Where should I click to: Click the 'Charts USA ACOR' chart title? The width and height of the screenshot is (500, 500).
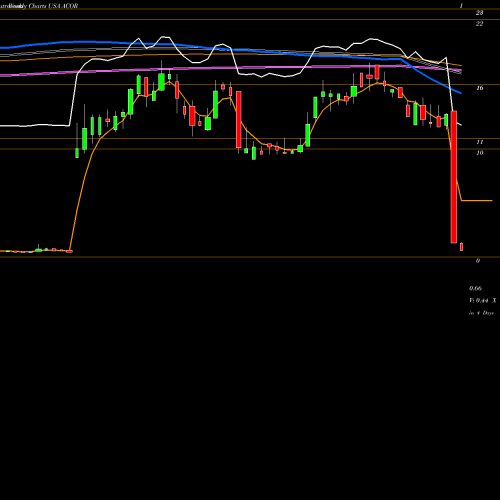coord(53,6)
